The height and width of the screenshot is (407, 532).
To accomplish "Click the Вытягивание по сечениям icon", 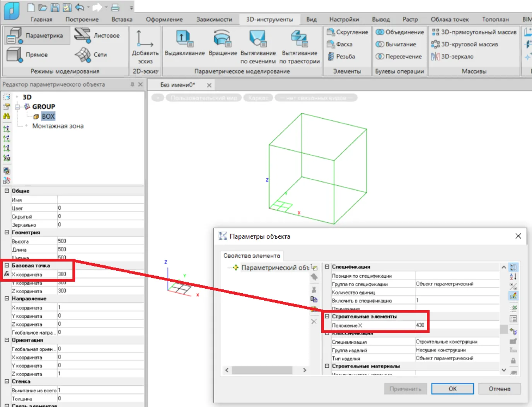I will [x=258, y=39].
